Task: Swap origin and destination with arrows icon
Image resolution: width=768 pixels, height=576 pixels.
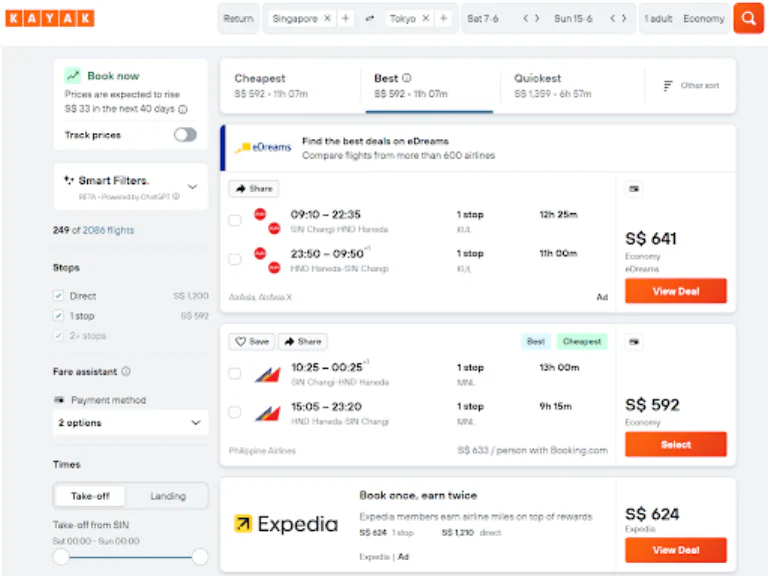Action: tap(370, 19)
